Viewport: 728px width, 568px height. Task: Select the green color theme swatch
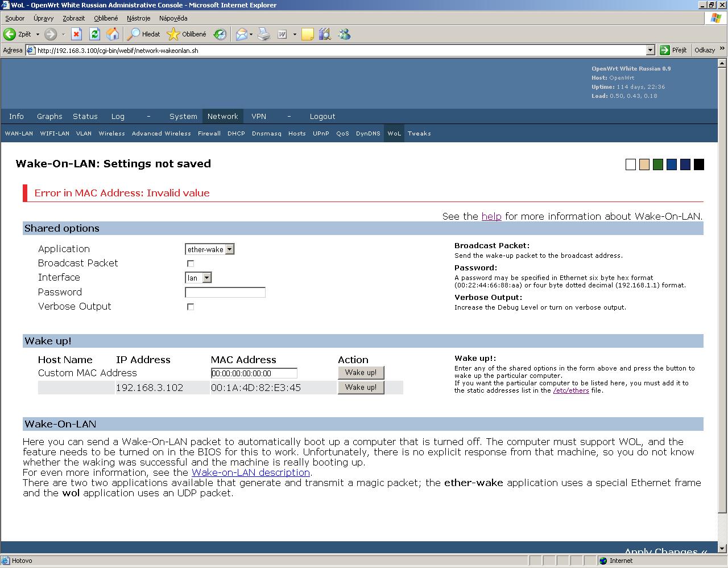[x=658, y=164]
